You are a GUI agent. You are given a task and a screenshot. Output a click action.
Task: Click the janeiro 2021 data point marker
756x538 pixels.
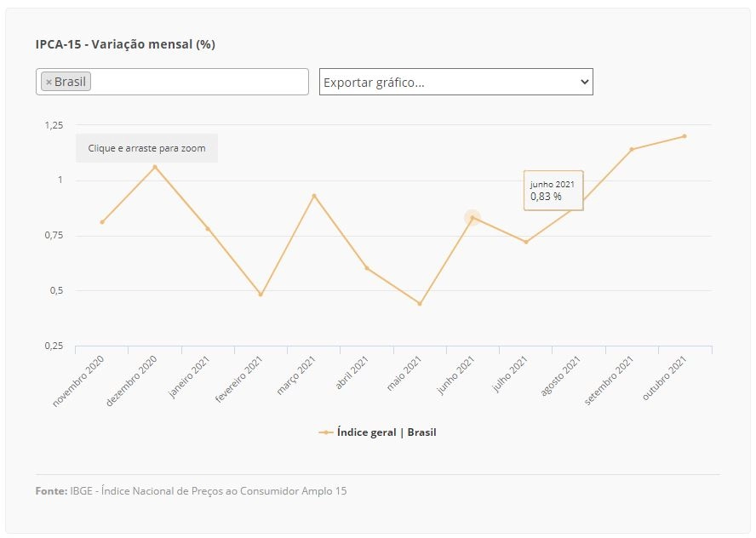tap(208, 229)
